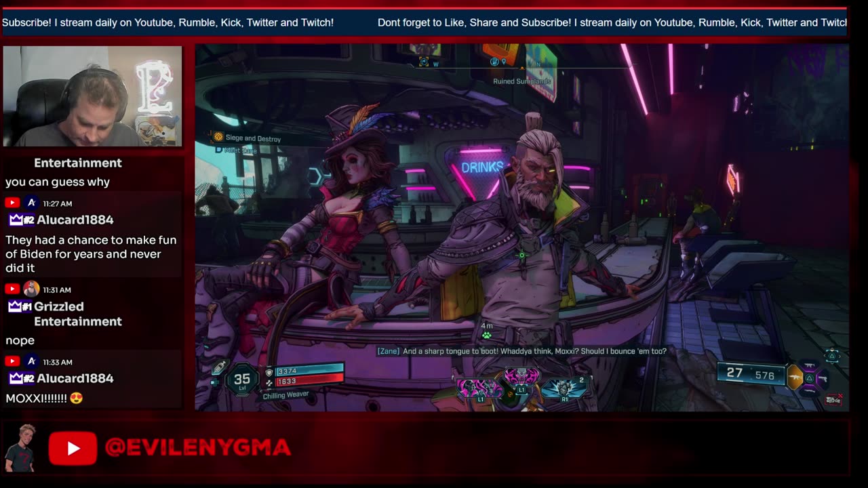Screen dimensions: 868x488
Task: Click the 'MOXXI!!!!!!!!' chat message text
Action: coord(37,399)
